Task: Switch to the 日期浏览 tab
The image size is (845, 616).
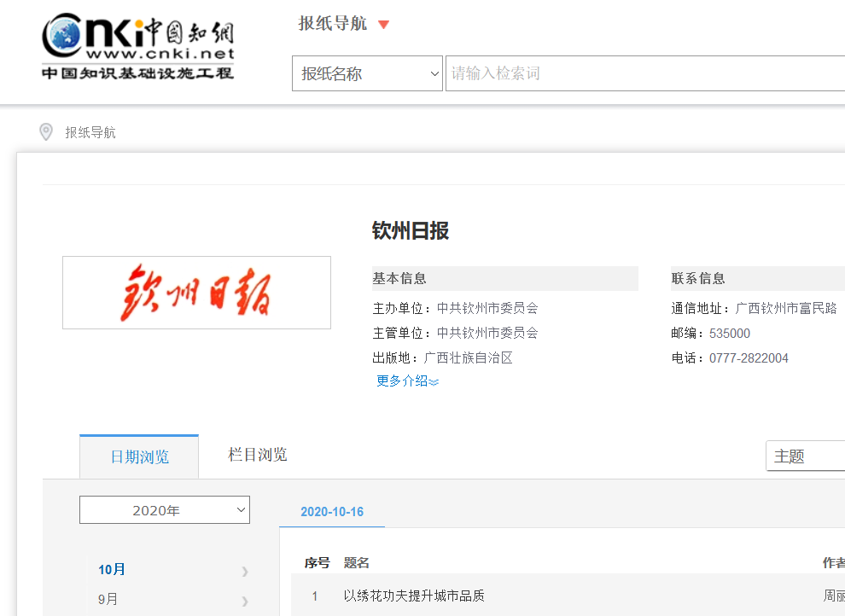Action: tap(139, 457)
